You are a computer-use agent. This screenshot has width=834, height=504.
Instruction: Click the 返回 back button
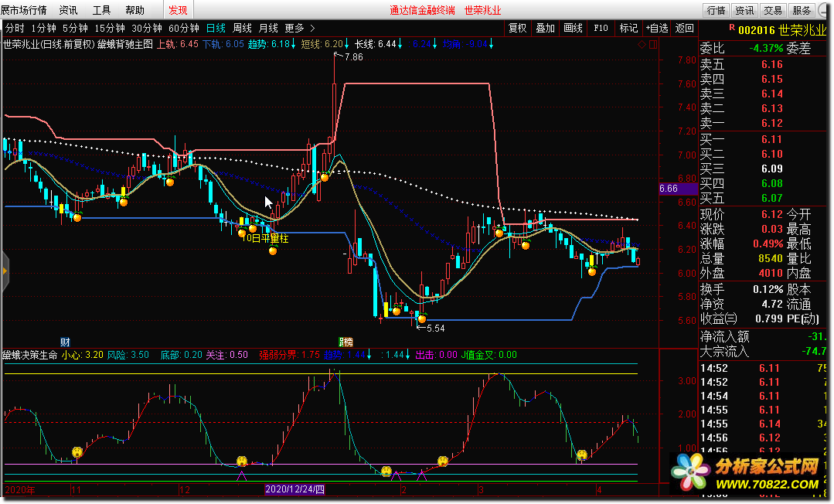(x=684, y=28)
